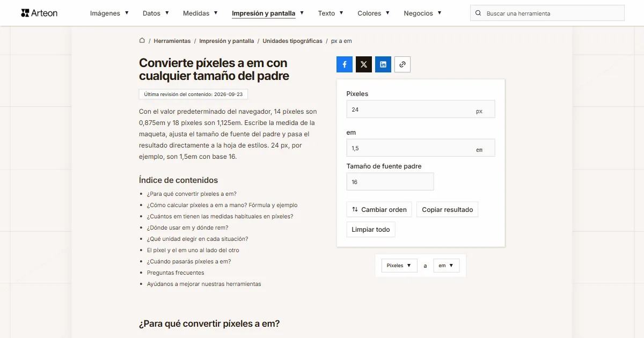Expand the Colores menu
This screenshot has height=338, width=644.
tap(374, 13)
